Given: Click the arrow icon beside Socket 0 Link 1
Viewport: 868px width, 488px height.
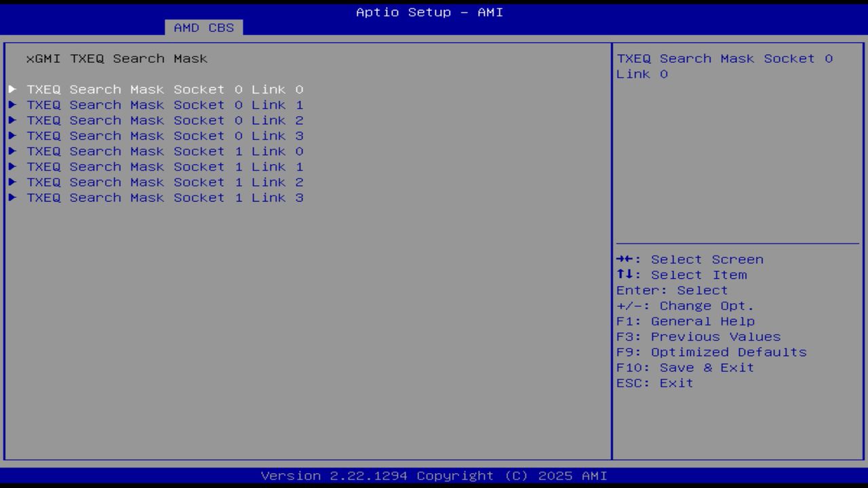Looking at the screenshot, I should tap(13, 104).
